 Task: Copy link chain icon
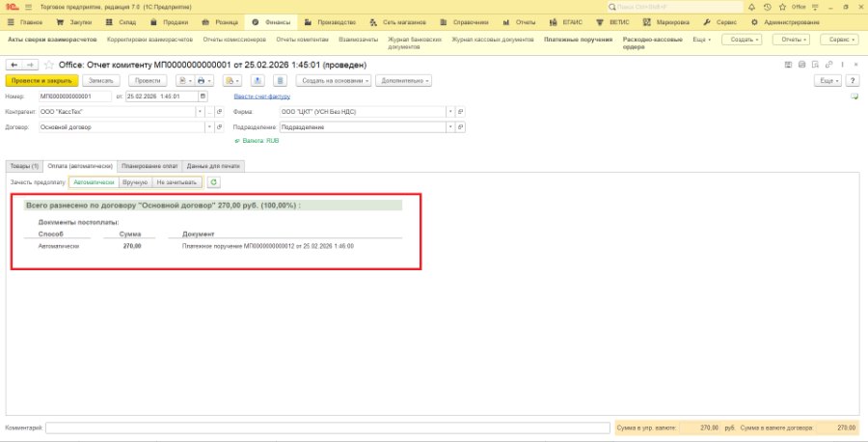[828, 65]
